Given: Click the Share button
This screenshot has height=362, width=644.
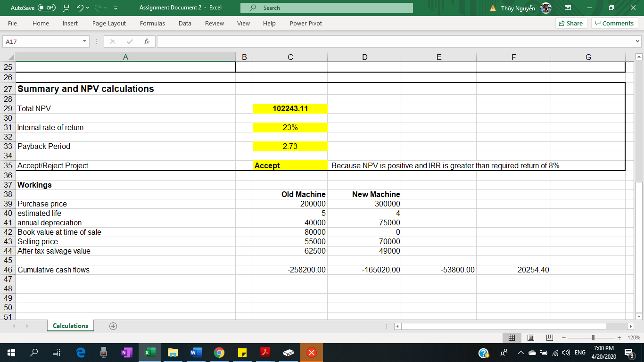Looking at the screenshot, I should click(571, 23).
